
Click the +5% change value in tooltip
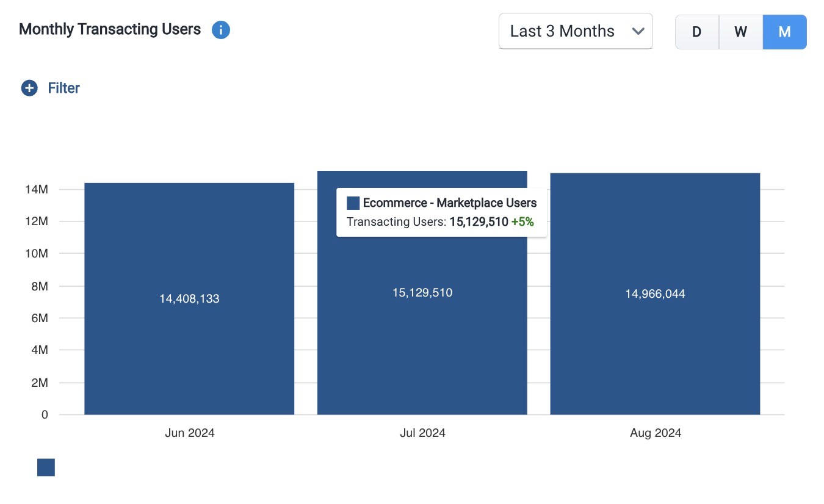[522, 222]
